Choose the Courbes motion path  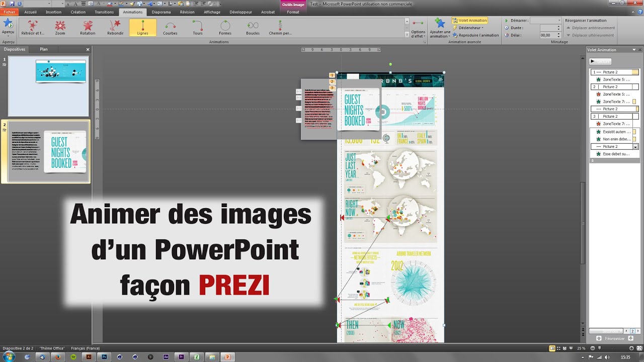coord(170,28)
